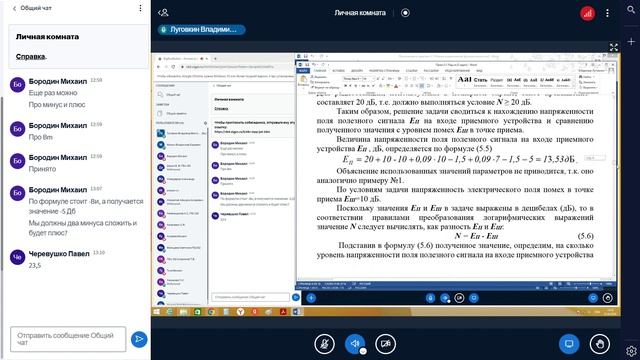Open the search magnifier in the right sidebar
This screenshot has width=640, height=360.
tap(631, 10)
